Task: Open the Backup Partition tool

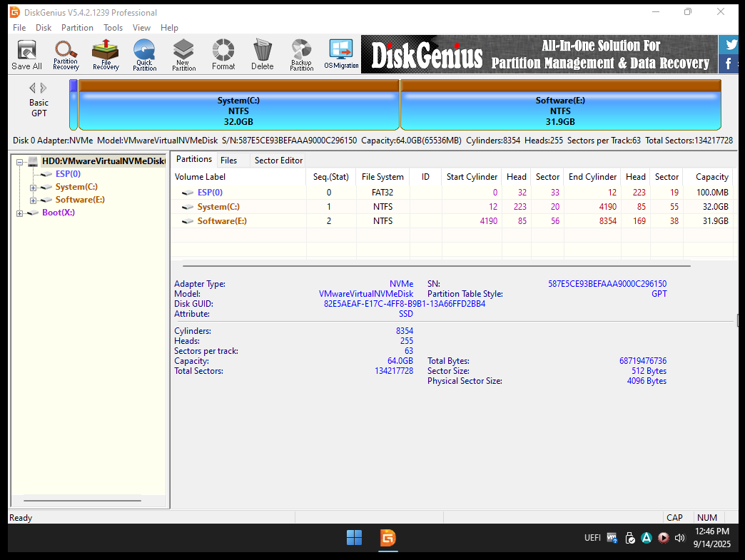Action: pos(302,55)
